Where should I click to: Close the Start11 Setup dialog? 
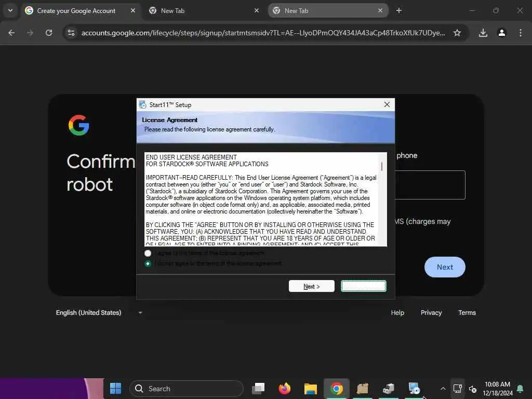[x=387, y=104]
